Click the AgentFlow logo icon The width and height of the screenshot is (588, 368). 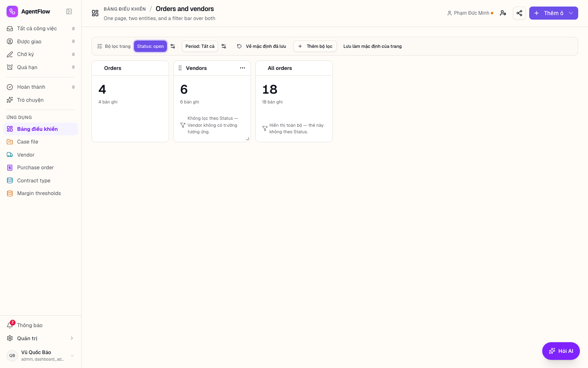12,11
